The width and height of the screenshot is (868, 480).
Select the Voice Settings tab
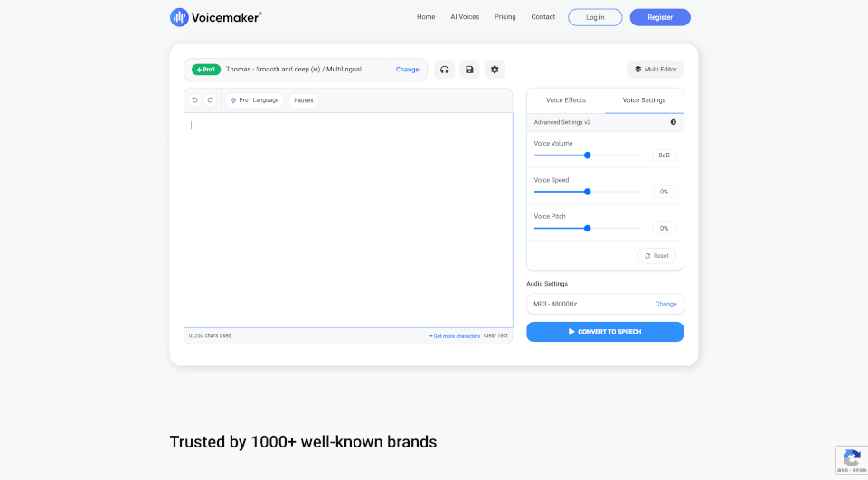click(x=644, y=100)
